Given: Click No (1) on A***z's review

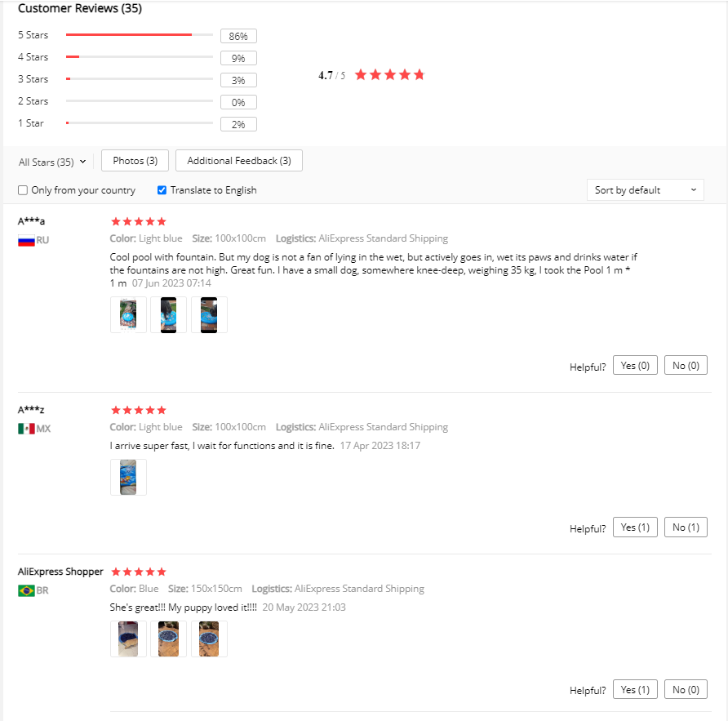Looking at the screenshot, I should (x=686, y=527).
